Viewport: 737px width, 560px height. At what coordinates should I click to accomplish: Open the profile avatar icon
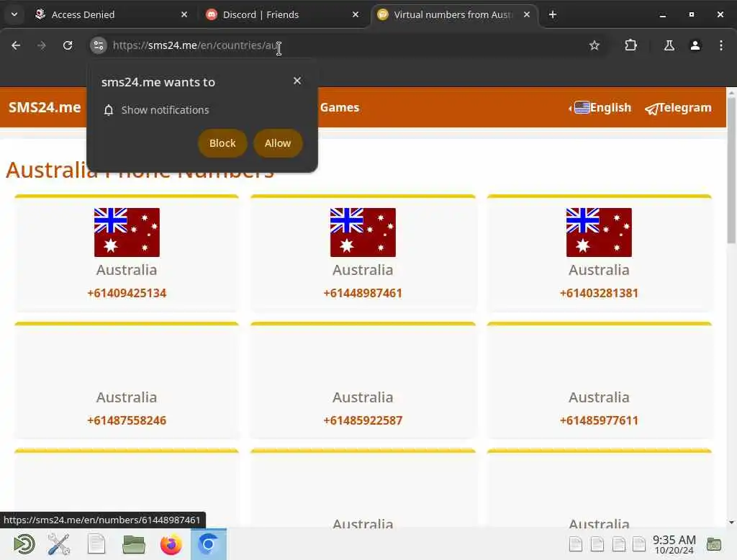point(695,45)
